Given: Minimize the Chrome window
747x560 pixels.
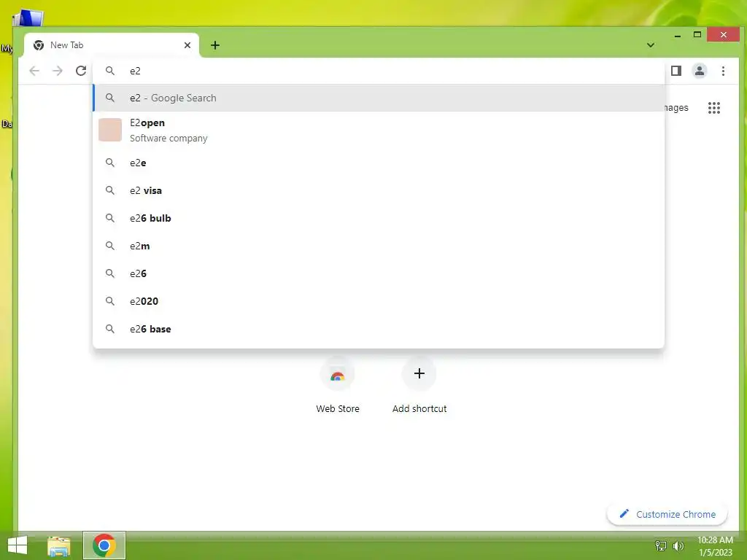Looking at the screenshot, I should pyautogui.click(x=678, y=35).
